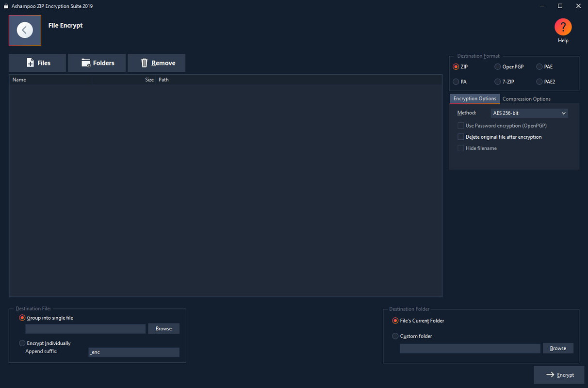Choose Custom folder as destination
588x388 pixels.
point(395,336)
